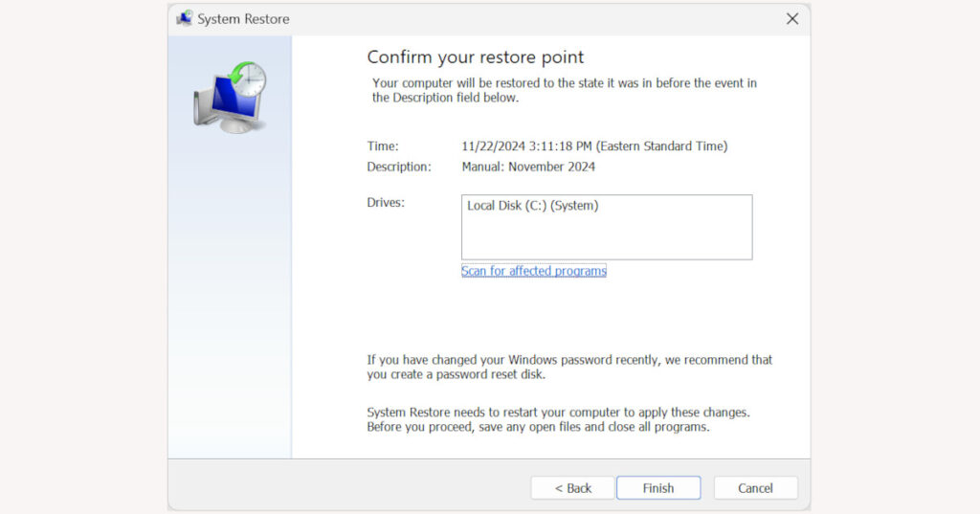Cancel the System Restore wizard
The width and height of the screenshot is (980, 514).
tap(755, 488)
